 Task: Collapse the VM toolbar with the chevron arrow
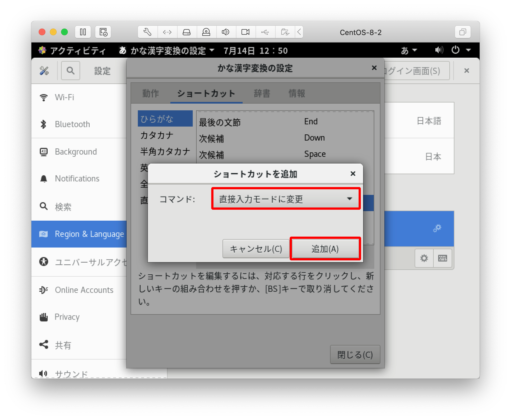pos(299,32)
